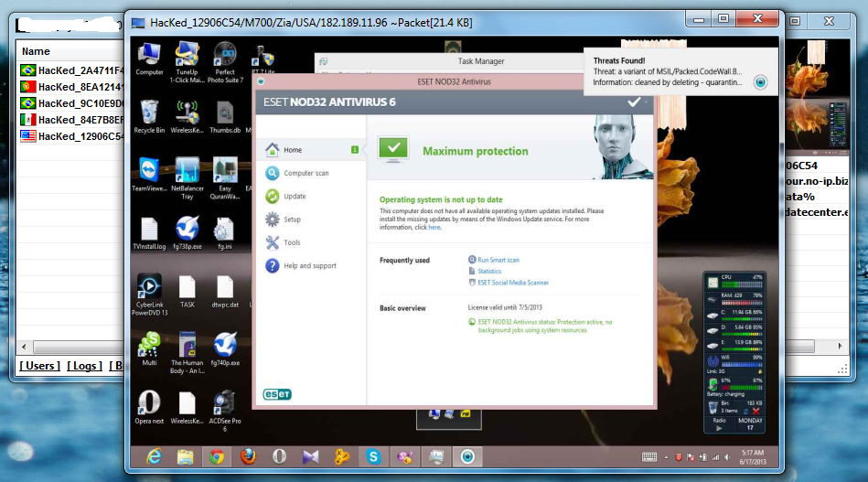Image resolution: width=868 pixels, height=482 pixels.
Task: Open the Users tab link
Action: [x=40, y=366]
